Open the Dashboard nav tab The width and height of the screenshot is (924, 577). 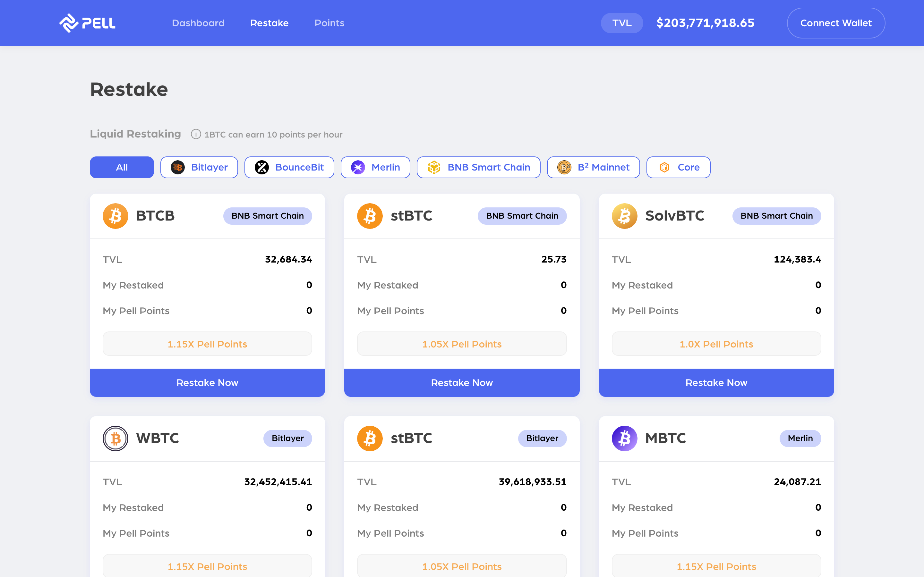[x=198, y=23]
